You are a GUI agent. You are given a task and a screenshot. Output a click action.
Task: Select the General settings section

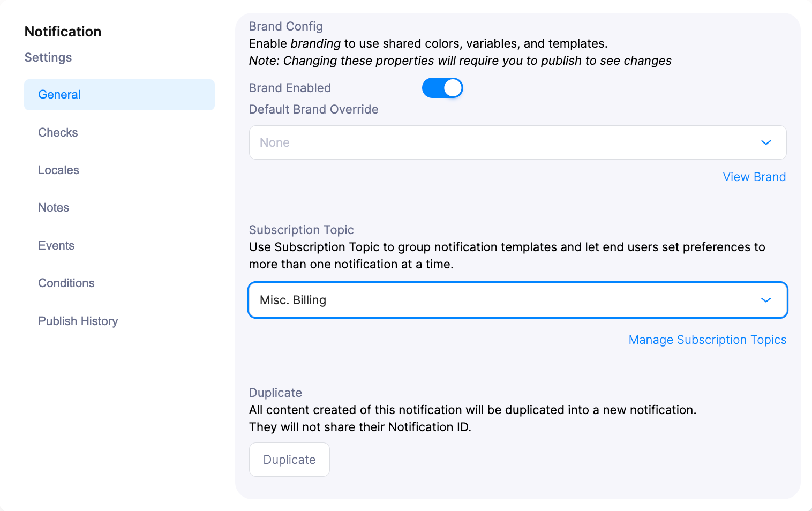59,94
